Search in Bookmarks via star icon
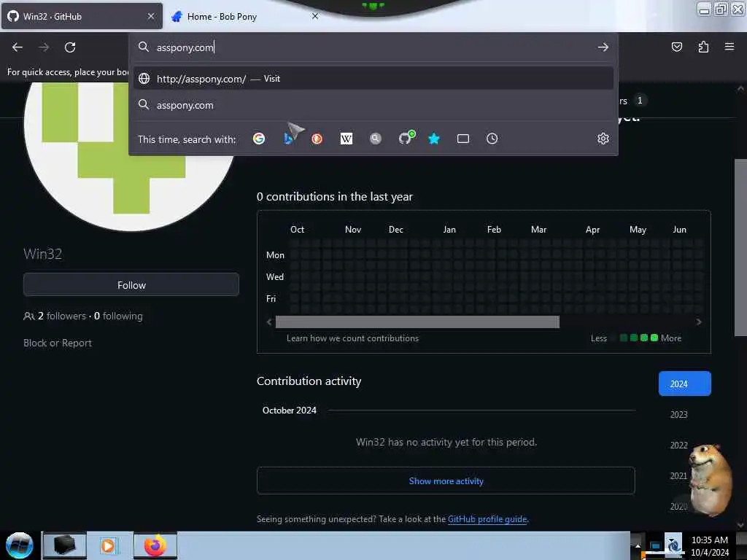The width and height of the screenshot is (747, 560). pyautogui.click(x=434, y=139)
